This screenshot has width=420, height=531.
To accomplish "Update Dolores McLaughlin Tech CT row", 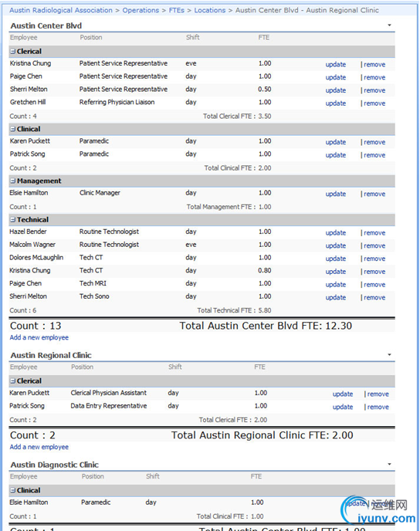I will (x=336, y=259).
